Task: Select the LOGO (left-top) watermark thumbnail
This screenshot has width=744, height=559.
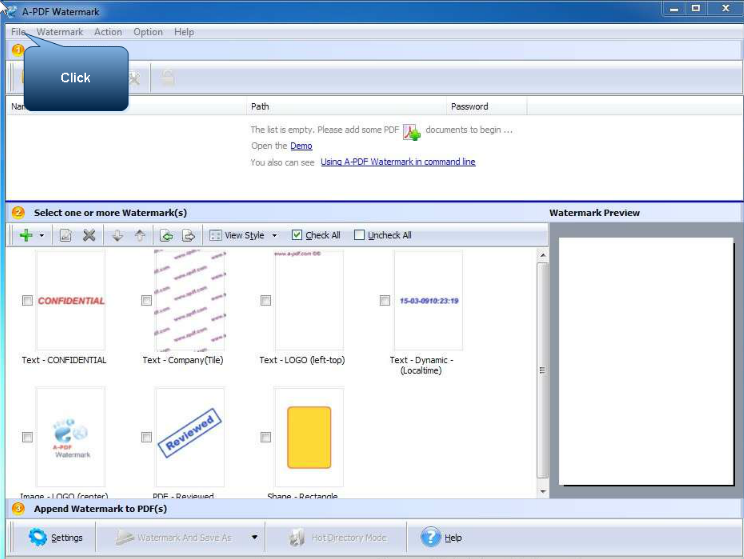Action: click(x=309, y=300)
